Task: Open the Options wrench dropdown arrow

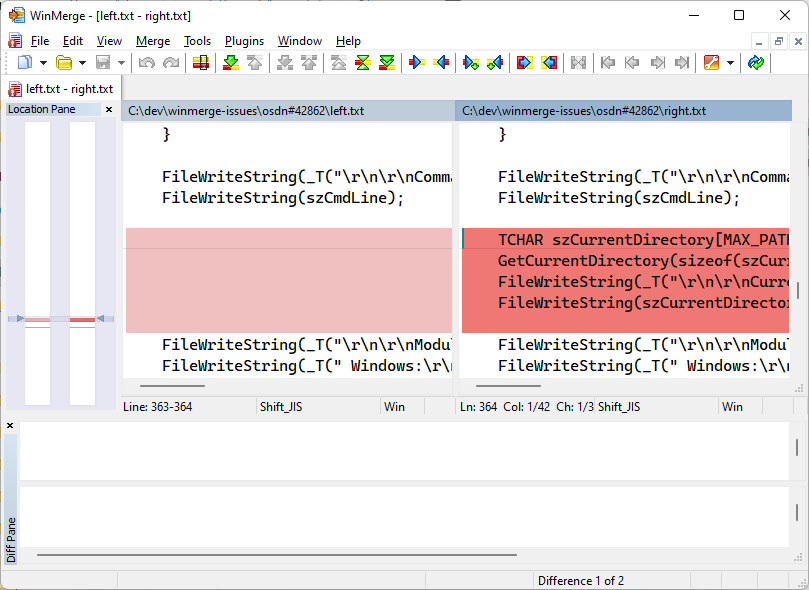Action: (731, 63)
